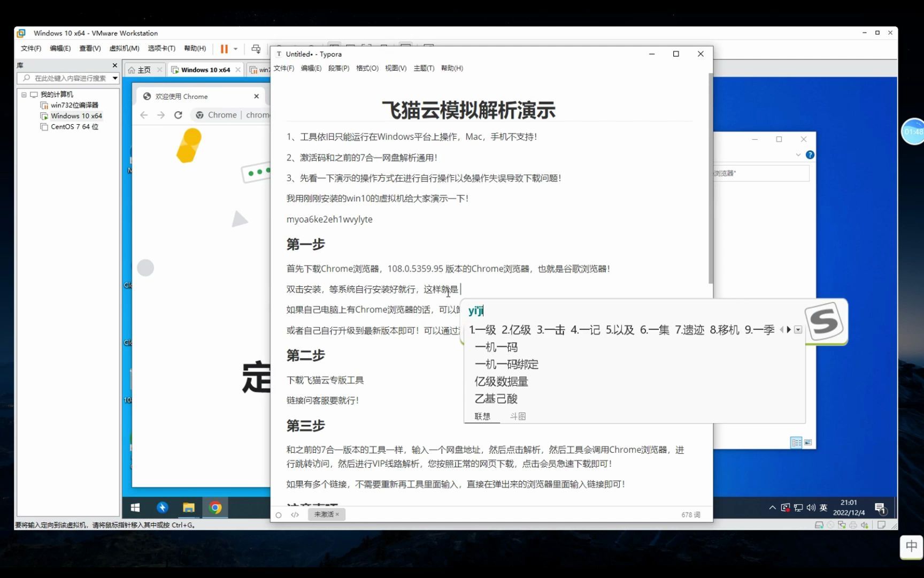Click Chrome's forward arrow

[x=161, y=115]
